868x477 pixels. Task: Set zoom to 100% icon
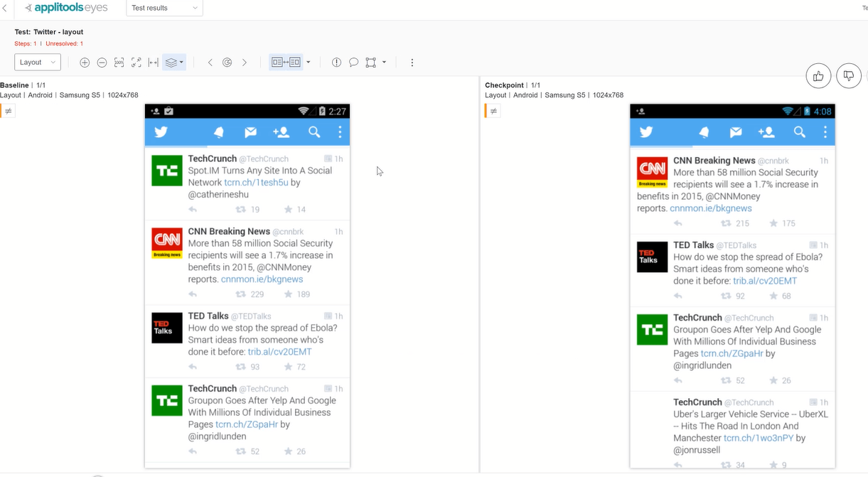tap(119, 63)
